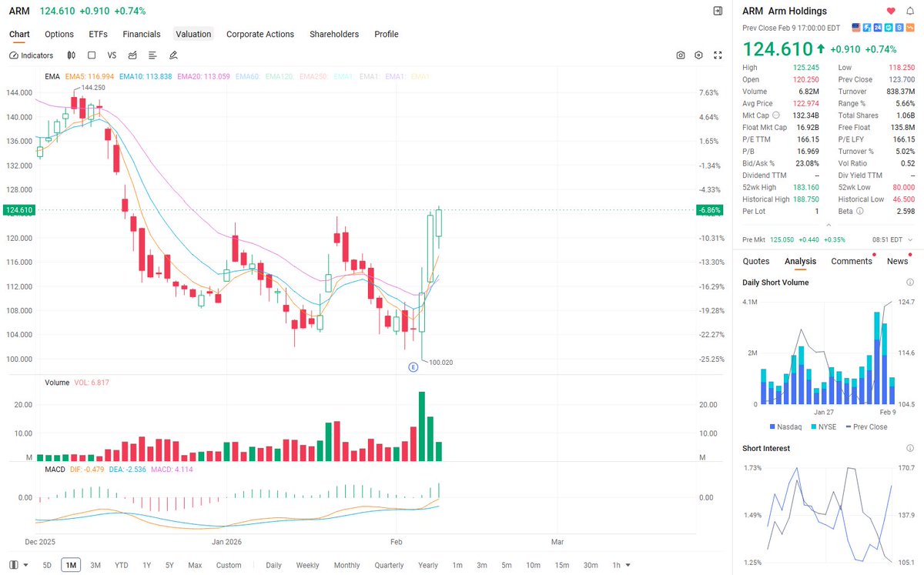Select the Valuation tab
Viewport: 924px width, 575px height.
pyautogui.click(x=193, y=34)
